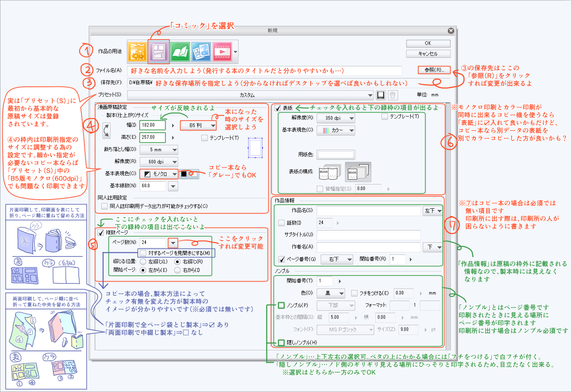Toggle 対するページを見開きにする(M) checkbox
571x392 pixels.
click(x=143, y=253)
